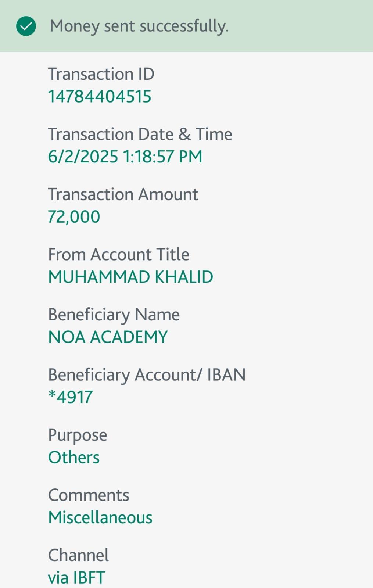Tap beneficiary name NOA ACADEMY
373x588 pixels.
pyautogui.click(x=108, y=337)
